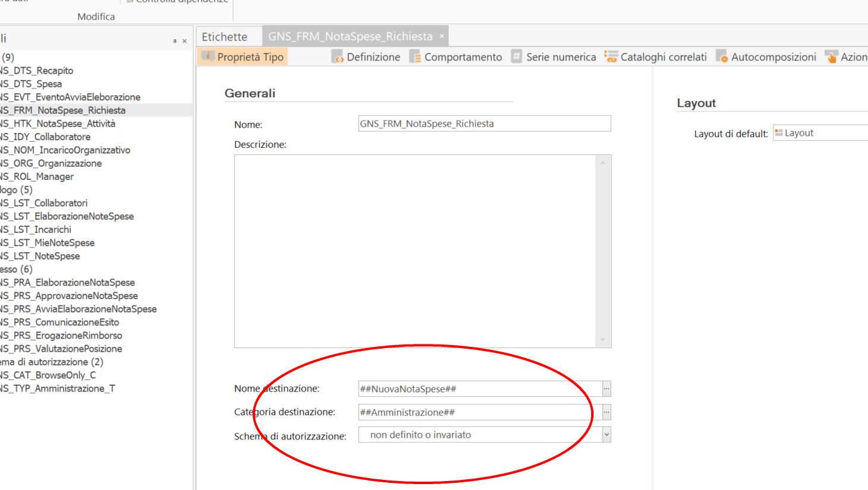Close the left tree panel

(184, 41)
